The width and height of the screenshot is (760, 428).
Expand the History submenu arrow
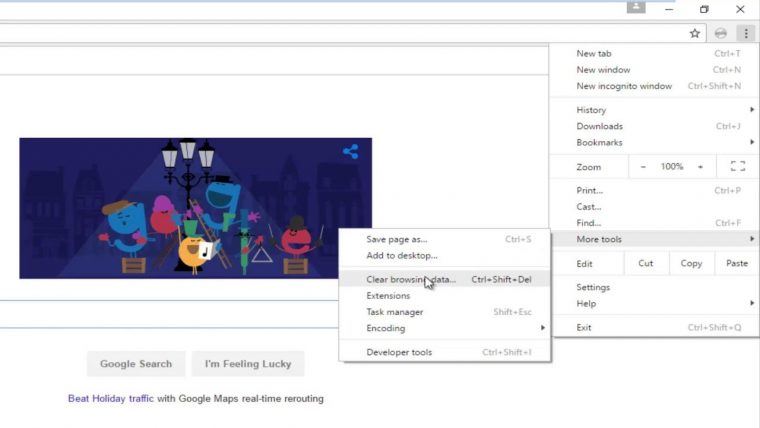click(x=752, y=110)
